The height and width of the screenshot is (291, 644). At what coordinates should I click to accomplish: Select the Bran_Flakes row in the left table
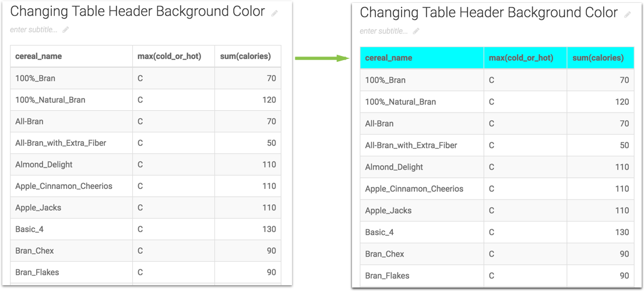pyautogui.click(x=37, y=272)
